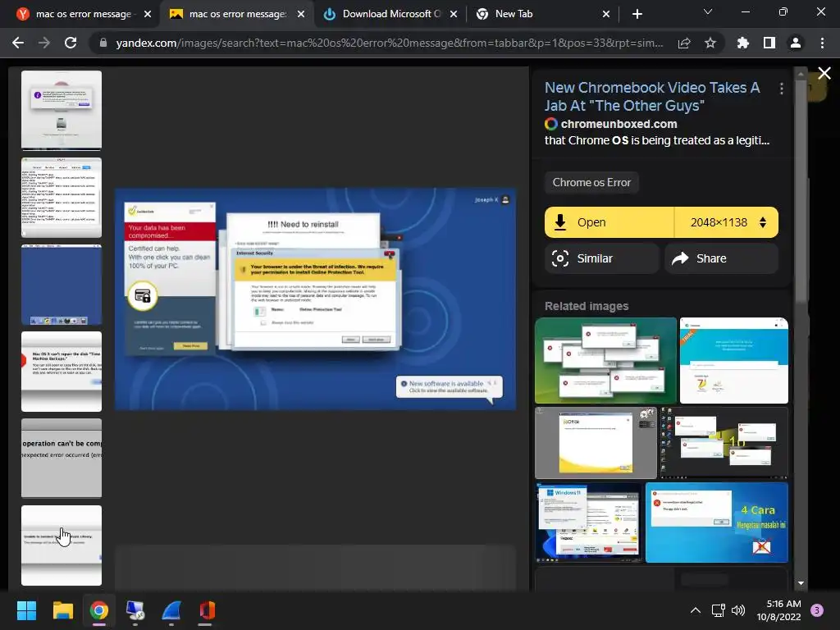Open File Explorer from taskbar

62,610
